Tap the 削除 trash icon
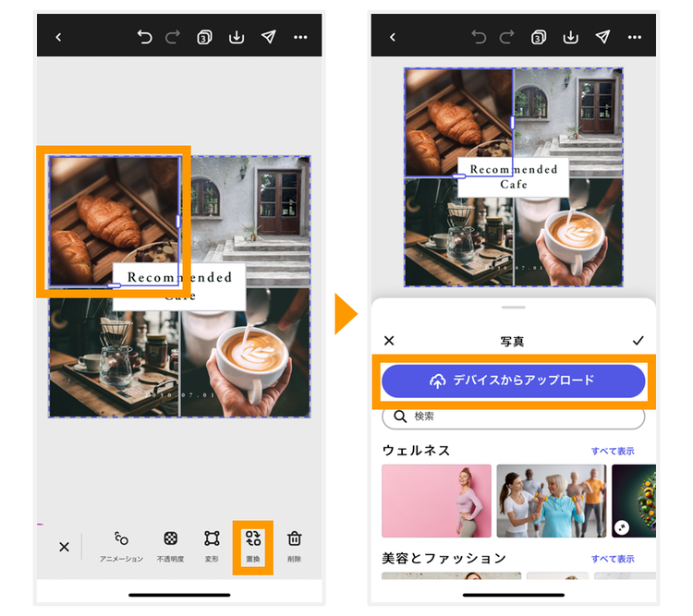This screenshot has width=693, height=616. pos(295,547)
